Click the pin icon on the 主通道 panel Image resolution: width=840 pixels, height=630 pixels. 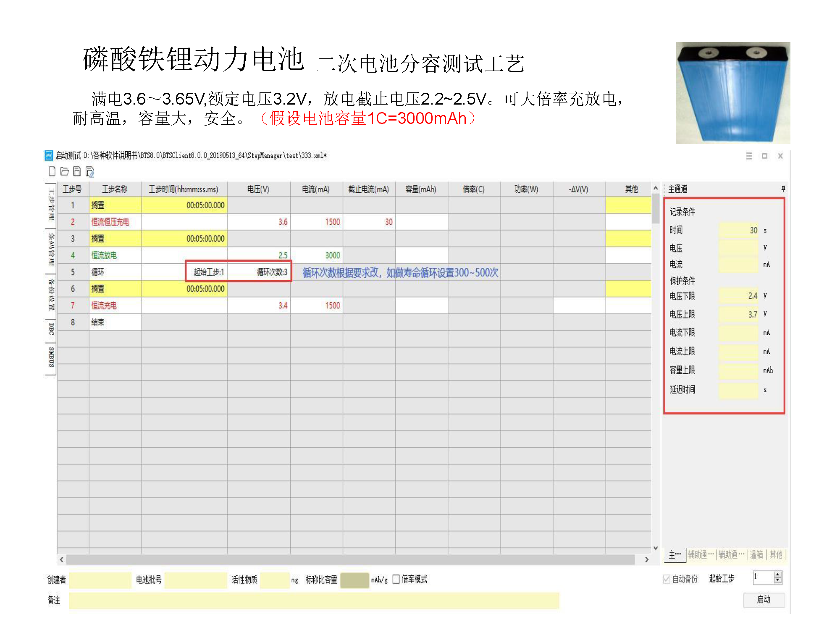[783, 189]
